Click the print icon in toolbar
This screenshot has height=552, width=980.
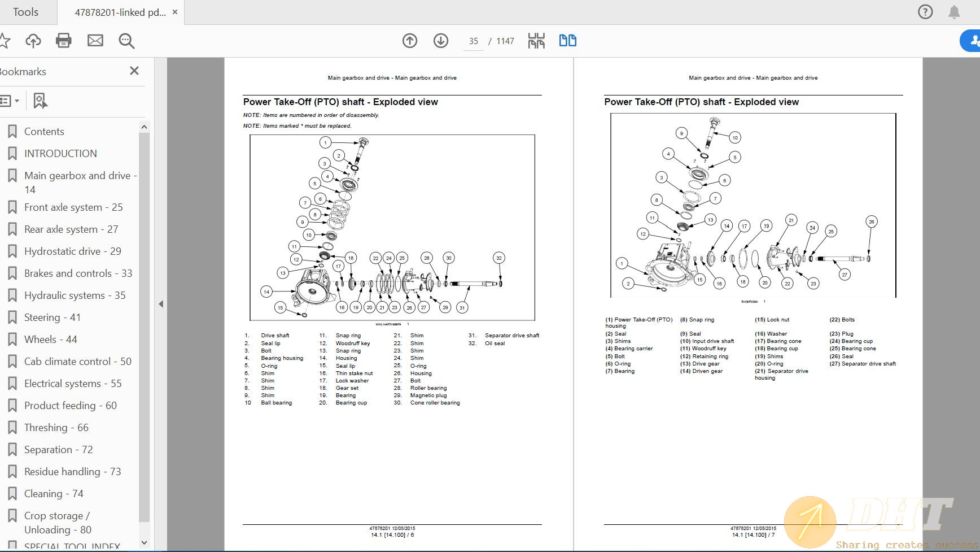coord(63,41)
